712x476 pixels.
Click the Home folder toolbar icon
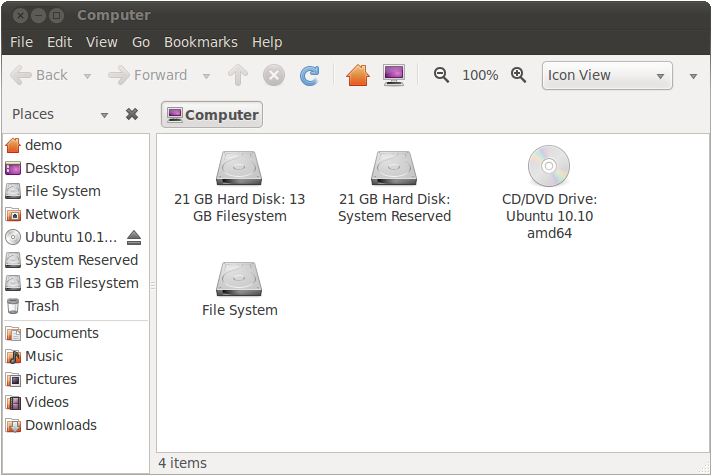[x=358, y=75]
